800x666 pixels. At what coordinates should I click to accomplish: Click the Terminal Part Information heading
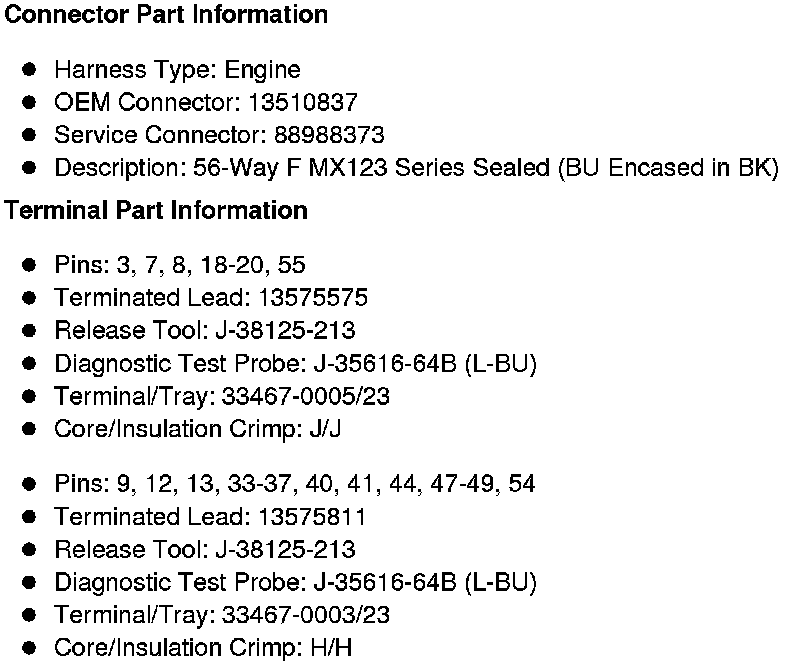(156, 211)
